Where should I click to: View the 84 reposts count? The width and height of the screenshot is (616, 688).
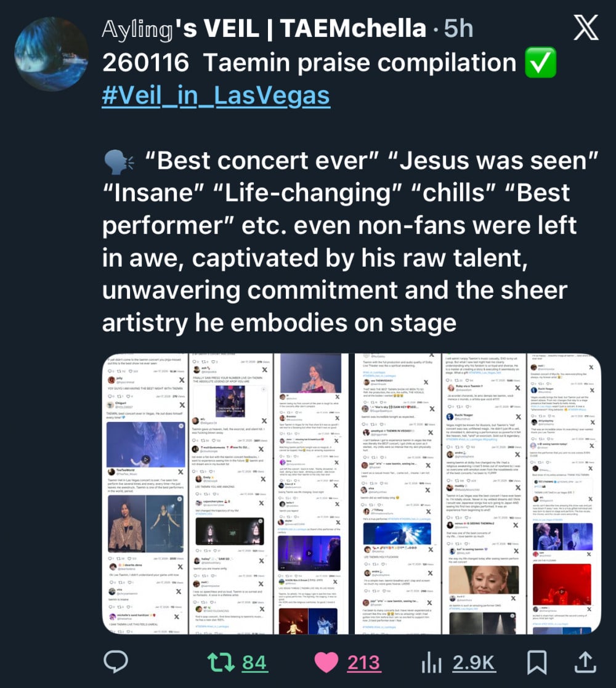(254, 662)
